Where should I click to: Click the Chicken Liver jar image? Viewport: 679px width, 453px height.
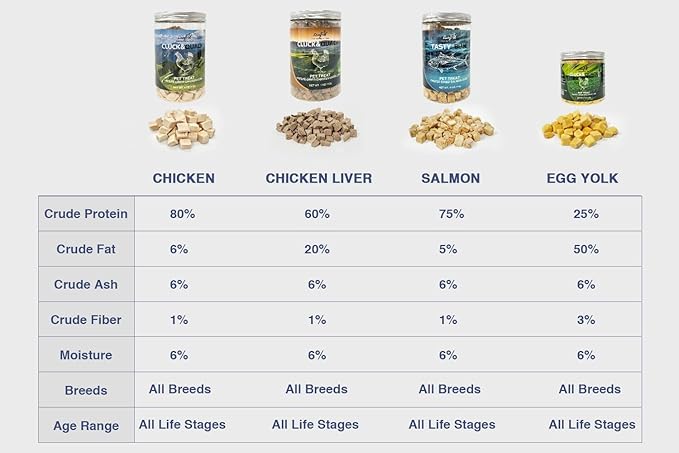click(316, 56)
